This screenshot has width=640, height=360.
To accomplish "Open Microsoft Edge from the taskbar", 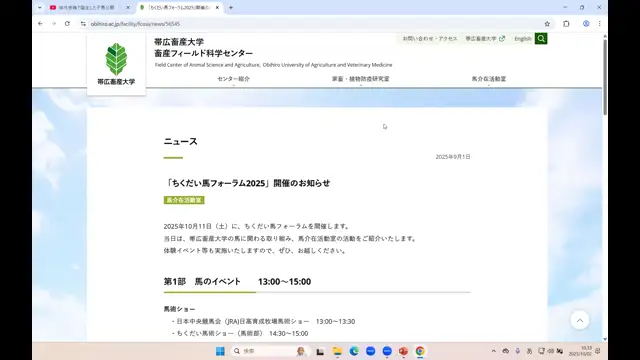I will 354,351.
